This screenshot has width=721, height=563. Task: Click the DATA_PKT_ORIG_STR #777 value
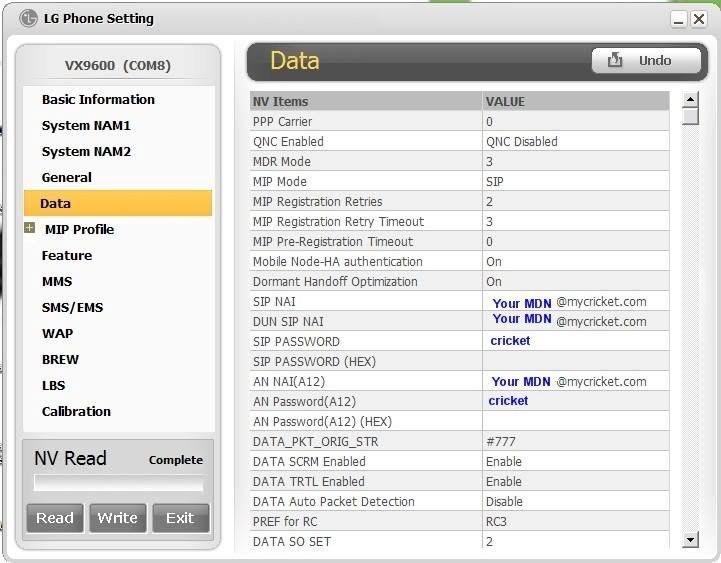576,441
